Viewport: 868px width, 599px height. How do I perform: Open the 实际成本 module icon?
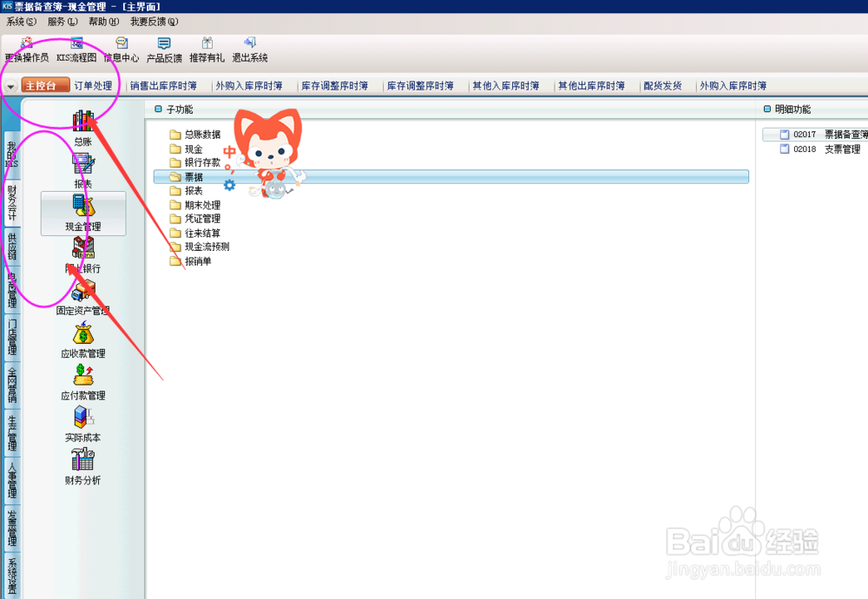[x=83, y=417]
